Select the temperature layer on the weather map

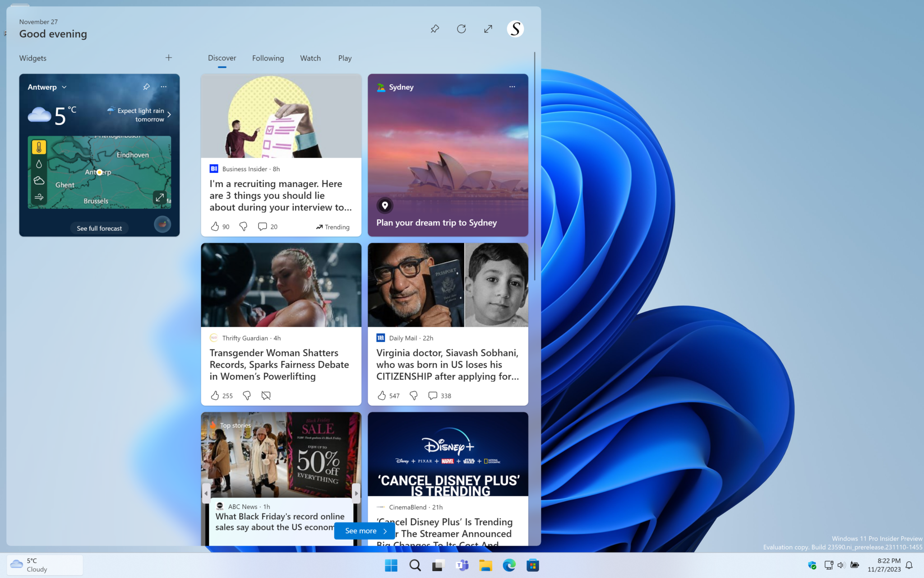point(39,146)
